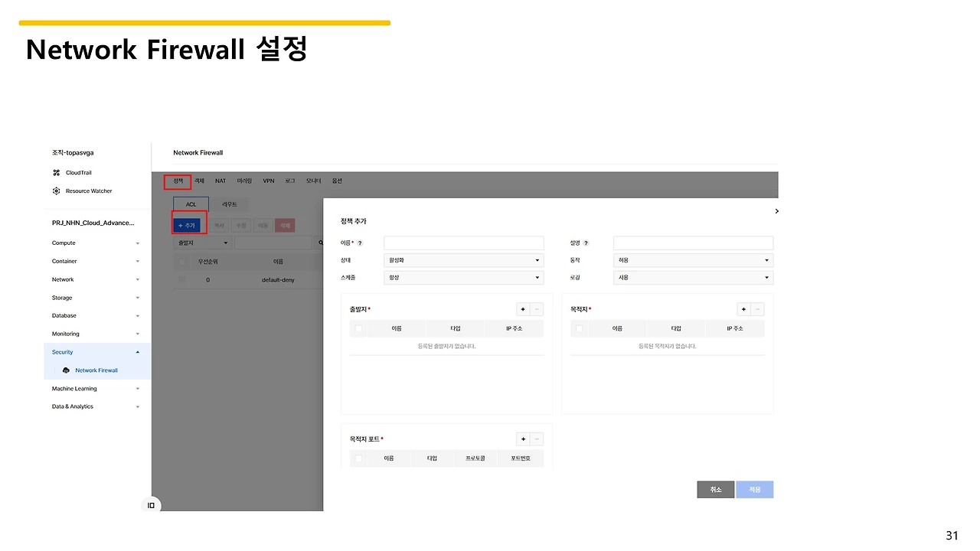
Task: Click the blue + 추가 button
Action: pos(187,226)
